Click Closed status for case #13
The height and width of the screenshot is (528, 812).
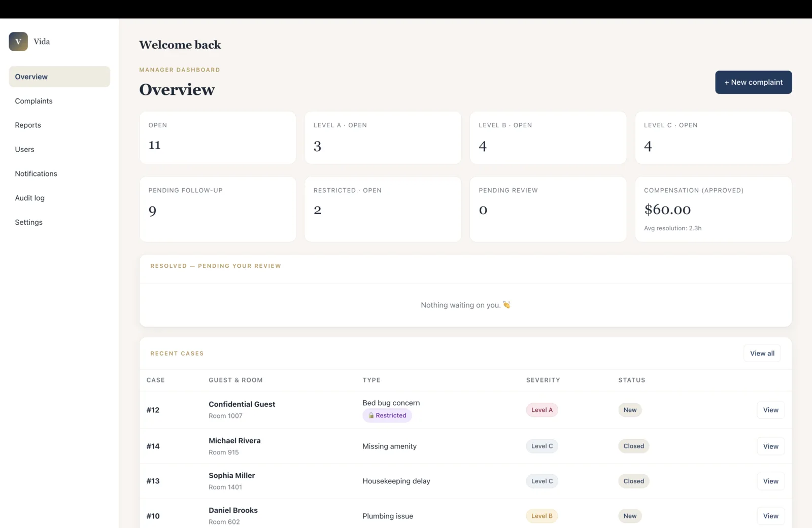click(633, 481)
